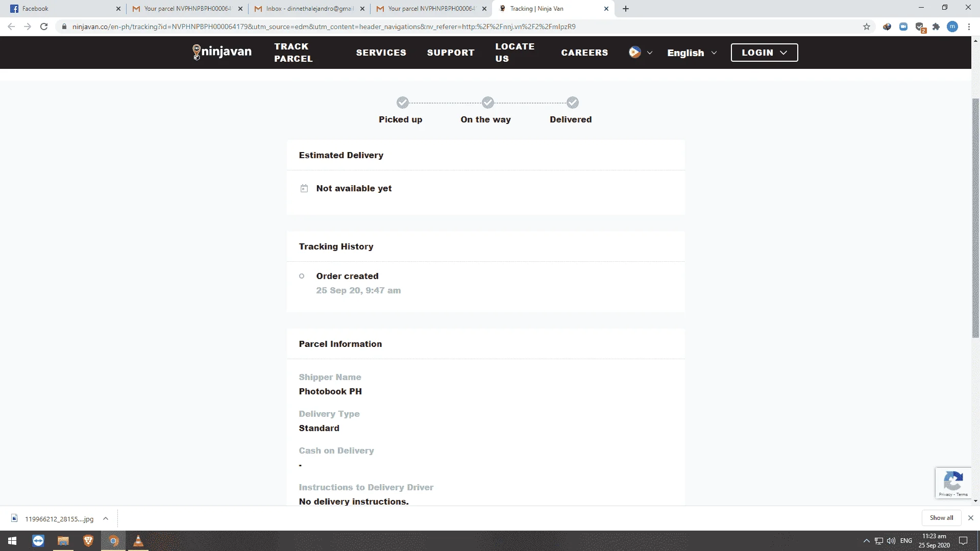Expand the LOGIN dropdown button
Viewport: 980px width, 551px height.
click(x=764, y=53)
